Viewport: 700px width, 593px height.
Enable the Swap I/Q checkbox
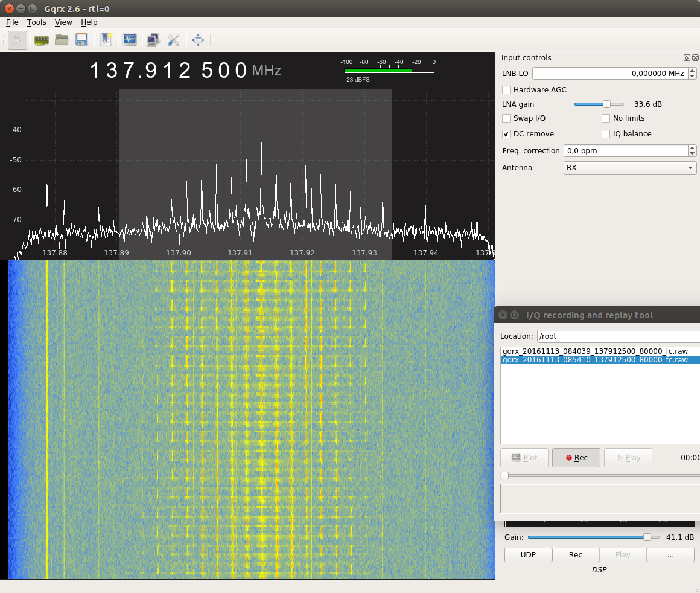point(506,118)
